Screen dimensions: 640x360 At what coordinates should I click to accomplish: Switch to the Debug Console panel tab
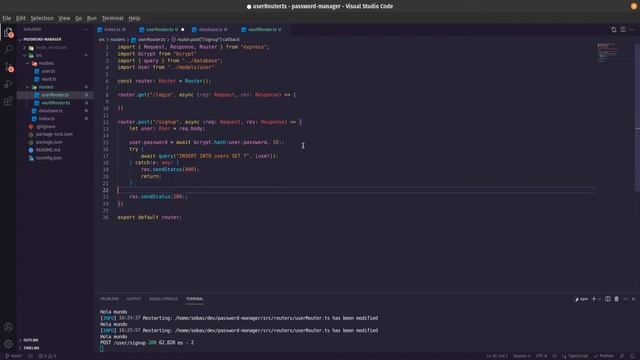click(163, 299)
